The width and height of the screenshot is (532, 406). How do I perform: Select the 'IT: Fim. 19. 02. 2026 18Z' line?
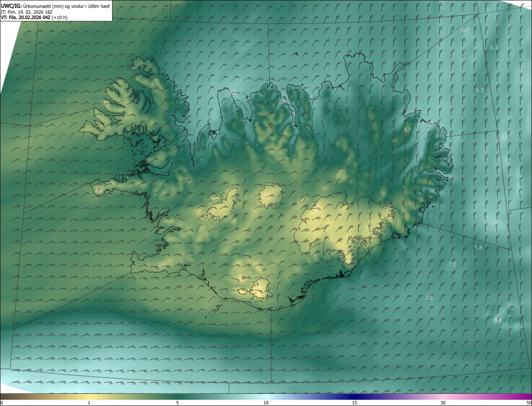27,12
